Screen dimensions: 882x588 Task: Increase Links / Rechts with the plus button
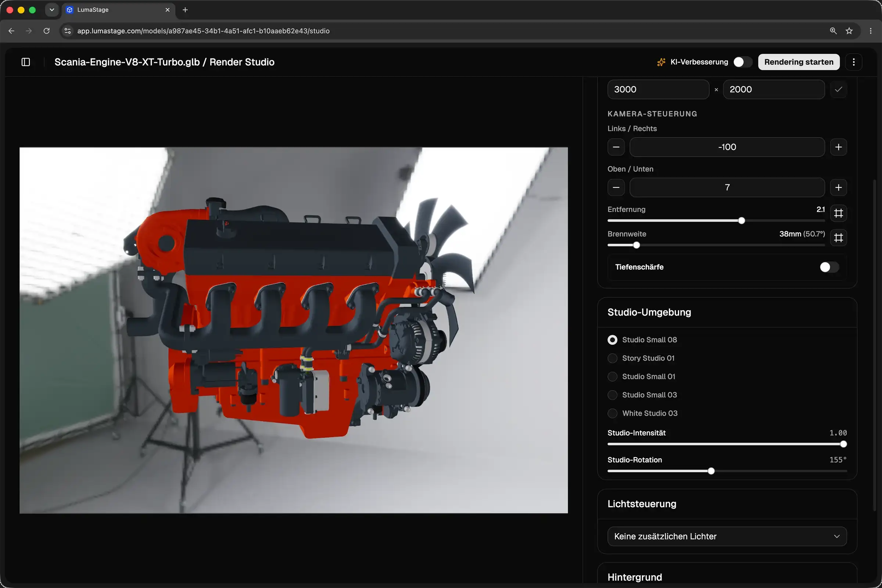839,147
